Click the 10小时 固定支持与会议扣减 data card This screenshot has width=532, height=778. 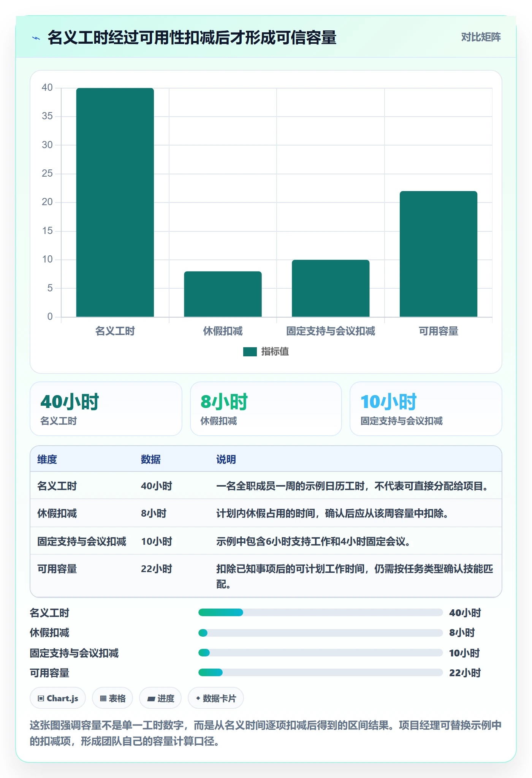[426, 409]
